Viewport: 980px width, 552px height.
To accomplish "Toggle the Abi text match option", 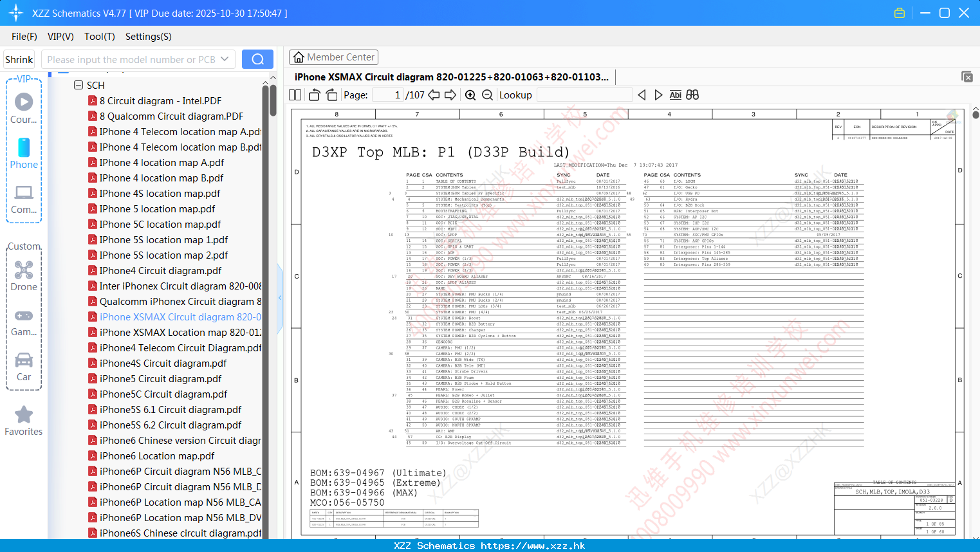I will [675, 95].
